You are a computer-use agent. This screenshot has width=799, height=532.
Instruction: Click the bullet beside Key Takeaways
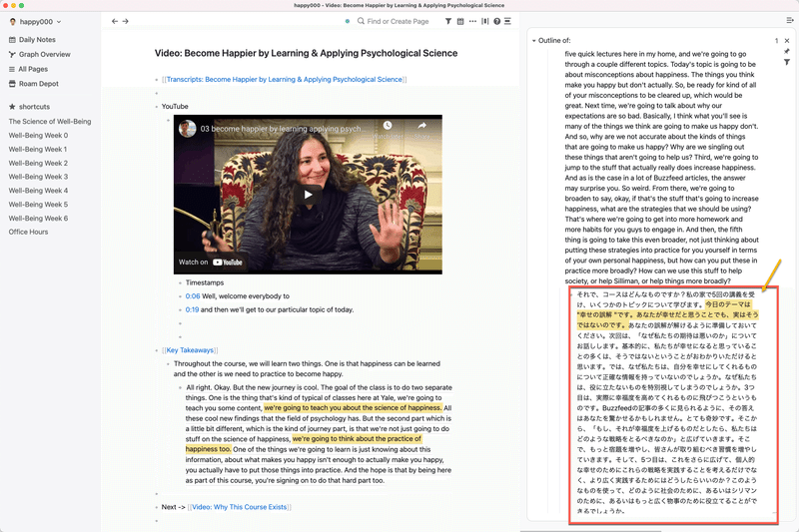tap(157, 350)
